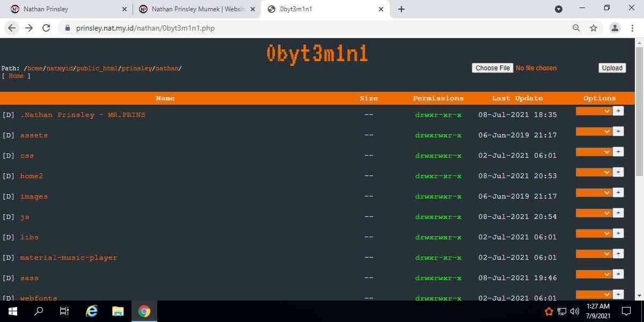
Task: Open Chrome three-dot menu
Action: (632, 28)
